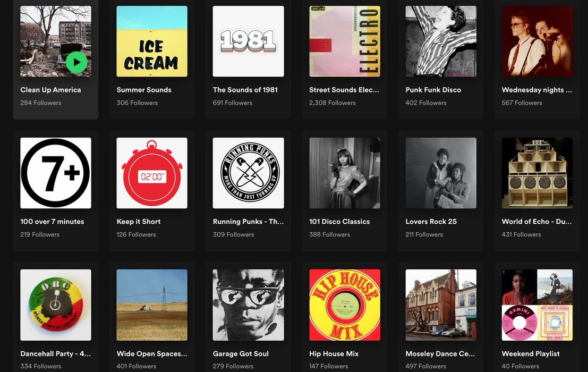This screenshot has width=588, height=372.
Task: Click the 402 Followers text
Action: [x=426, y=103]
